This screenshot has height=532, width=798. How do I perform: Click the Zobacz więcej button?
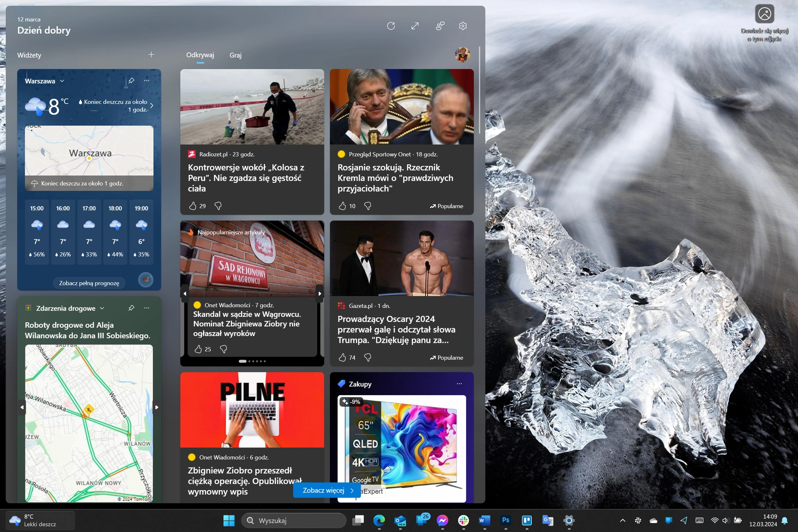[x=327, y=490]
